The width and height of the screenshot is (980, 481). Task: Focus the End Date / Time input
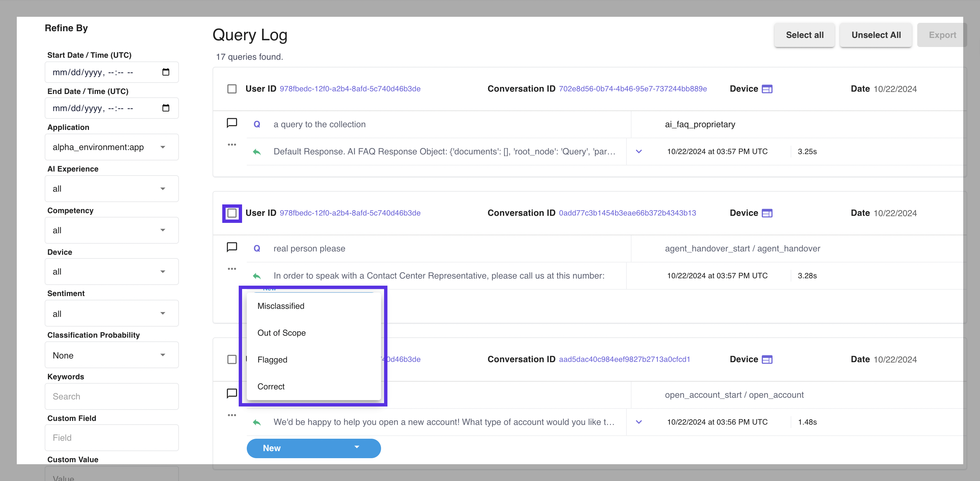(111, 108)
